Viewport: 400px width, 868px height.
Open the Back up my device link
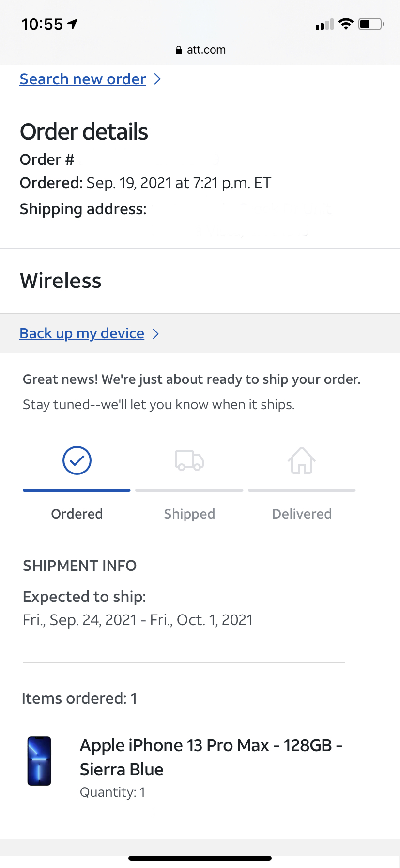coord(82,333)
